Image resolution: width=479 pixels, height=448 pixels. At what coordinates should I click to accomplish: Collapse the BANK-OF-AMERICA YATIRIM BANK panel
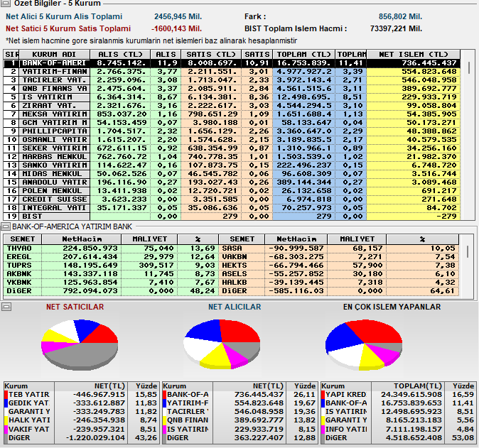click(5, 226)
